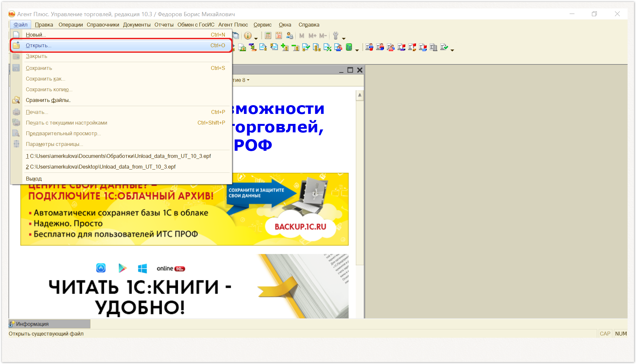Click the user with padlock icon

(289, 36)
